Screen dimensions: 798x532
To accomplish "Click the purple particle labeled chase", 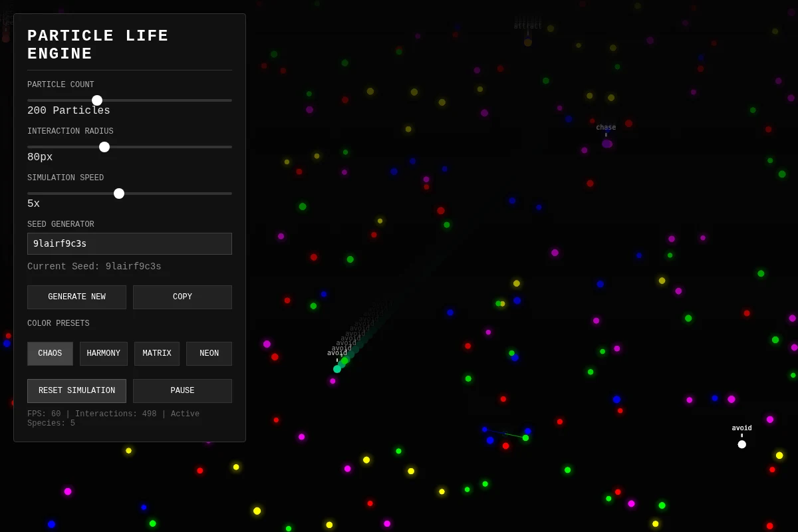I will 606,144.
